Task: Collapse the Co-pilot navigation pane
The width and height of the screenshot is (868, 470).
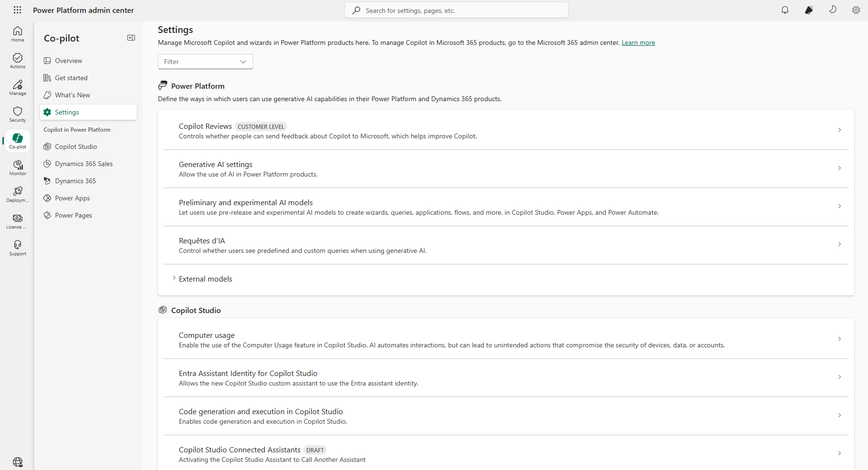Action: pyautogui.click(x=131, y=38)
